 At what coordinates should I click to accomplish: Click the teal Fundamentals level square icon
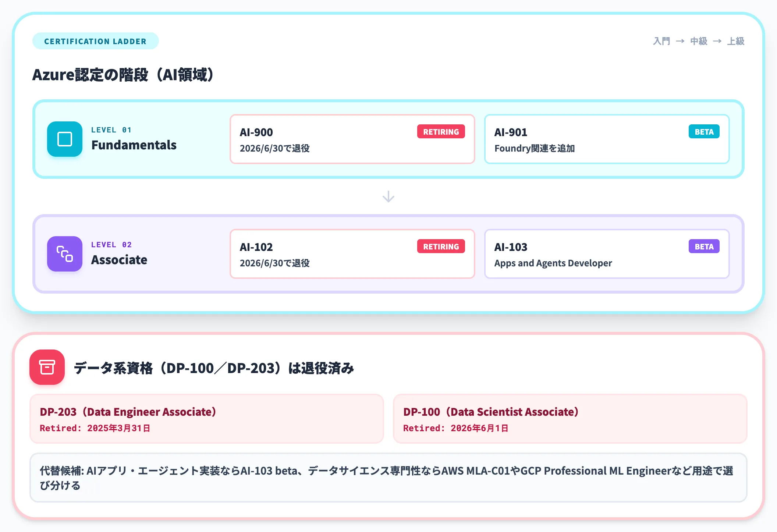pos(65,139)
